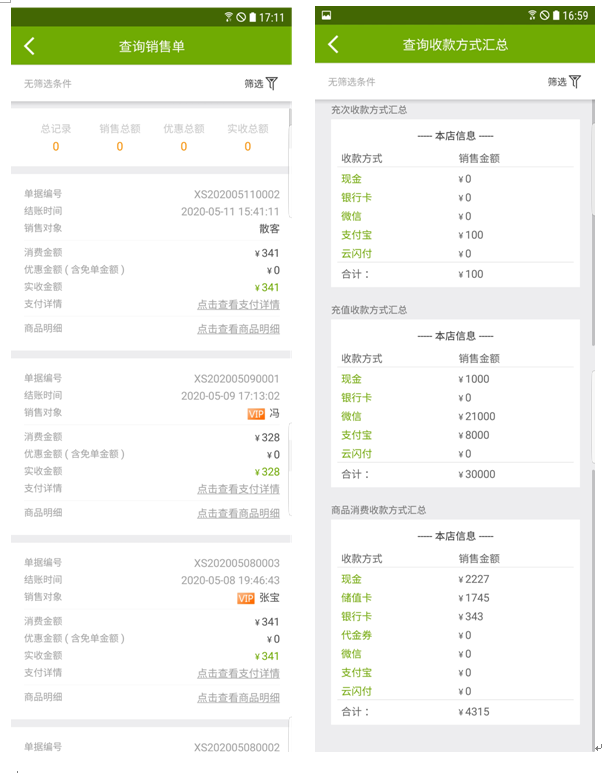Viewport: 611px width, 773px height.
Task: Tap VIP badge next to 张宝
Action: click(x=246, y=598)
